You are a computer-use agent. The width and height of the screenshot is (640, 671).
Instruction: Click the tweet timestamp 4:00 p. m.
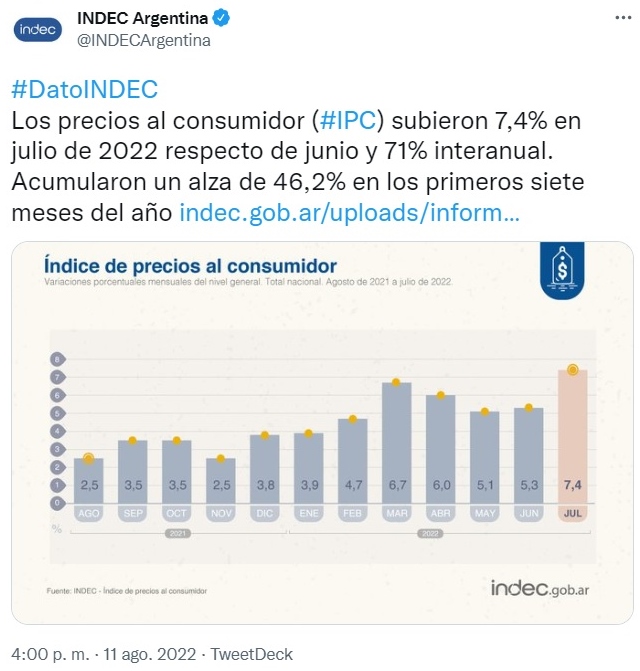(x=50, y=654)
